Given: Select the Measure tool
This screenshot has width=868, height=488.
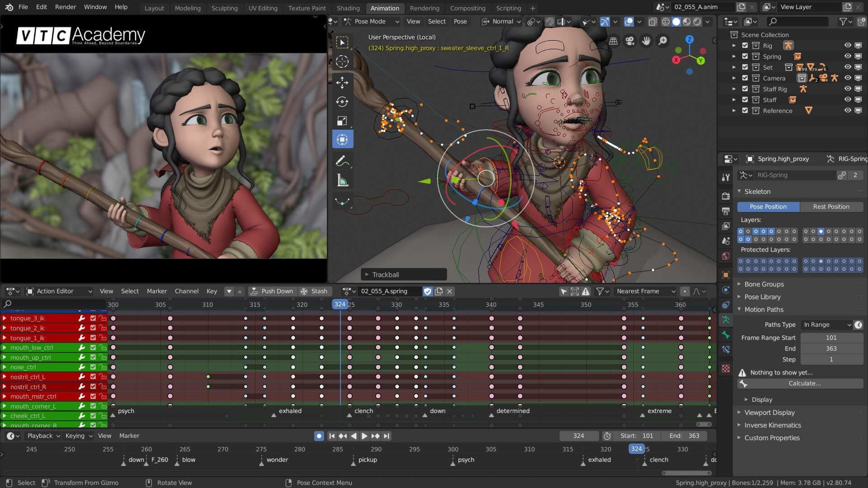Looking at the screenshot, I should (x=342, y=180).
